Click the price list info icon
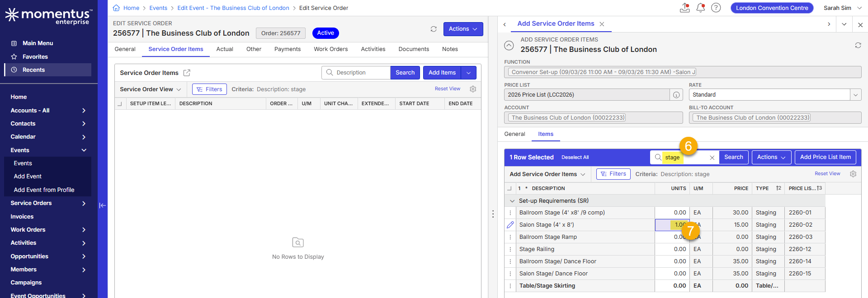Image resolution: width=868 pixels, height=298 pixels. click(676, 95)
